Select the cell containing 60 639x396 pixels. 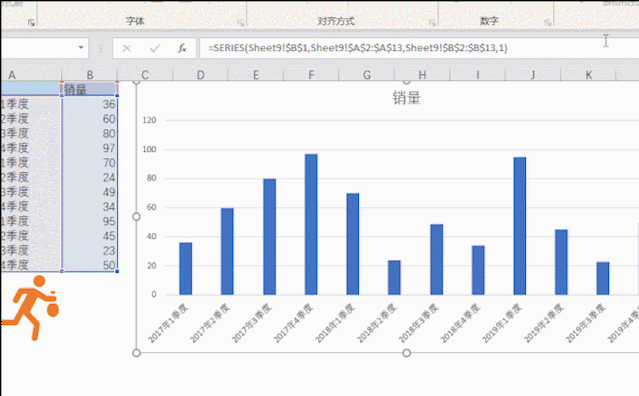[x=90, y=119]
